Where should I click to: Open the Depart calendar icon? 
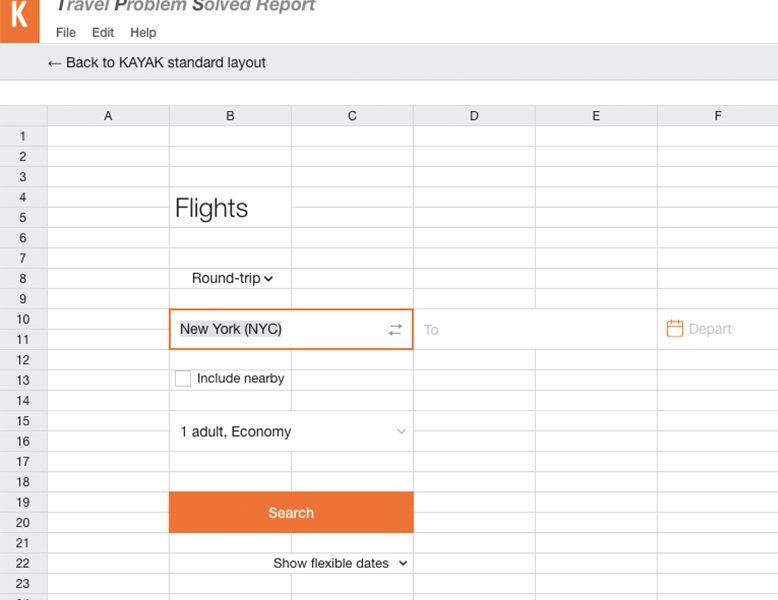click(674, 329)
